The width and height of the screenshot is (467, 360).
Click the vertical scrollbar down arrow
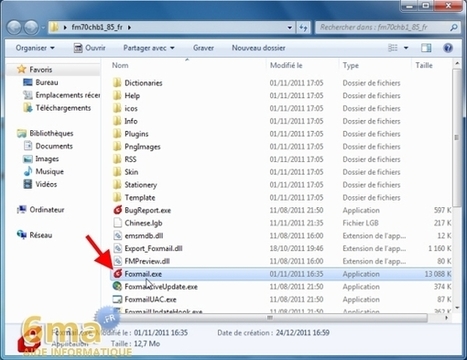(x=457, y=308)
